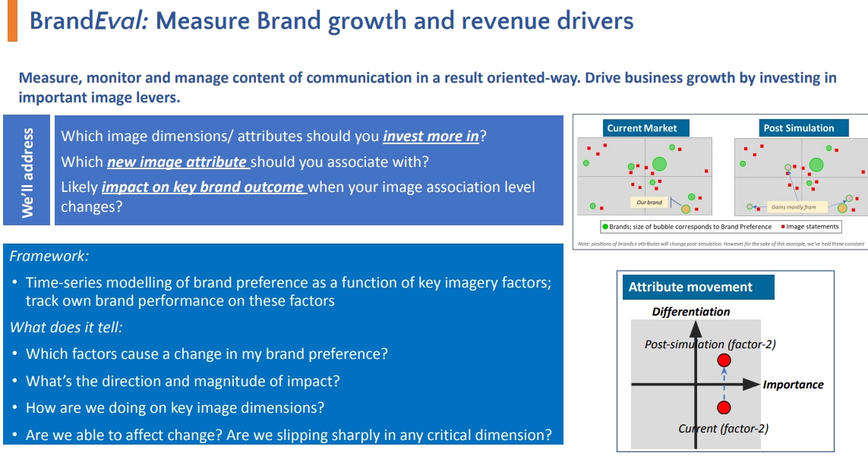Click the 'Current Market' chart header
Image resolution: width=868 pixels, height=456 pixels.
click(x=645, y=127)
